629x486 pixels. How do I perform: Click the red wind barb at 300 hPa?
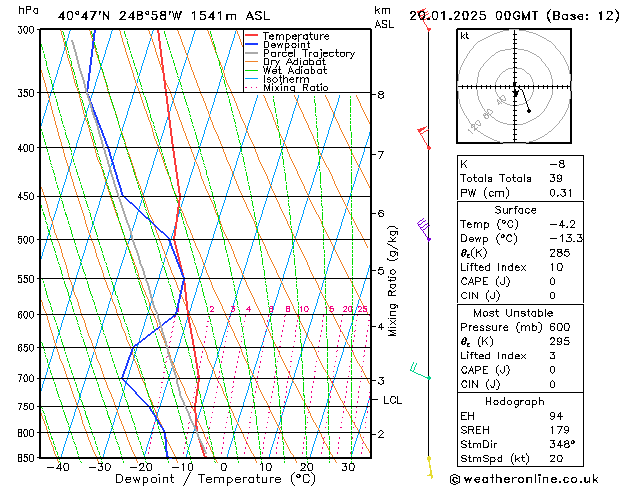425,20
